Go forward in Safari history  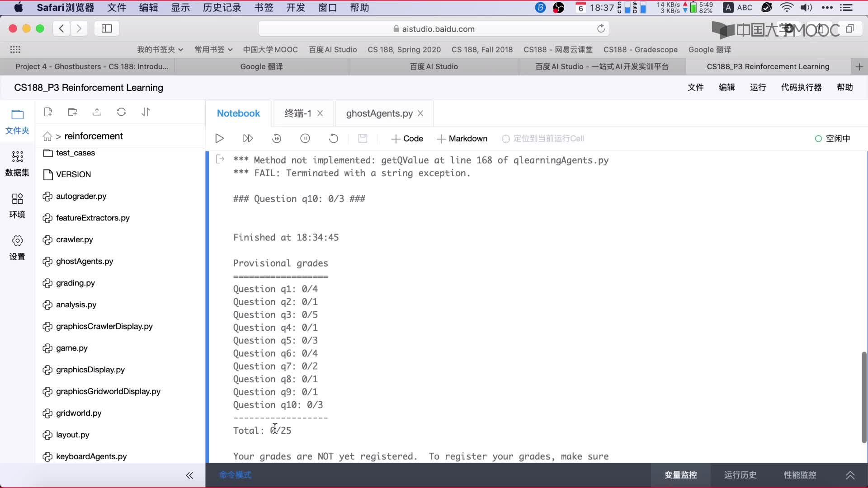[x=79, y=28]
